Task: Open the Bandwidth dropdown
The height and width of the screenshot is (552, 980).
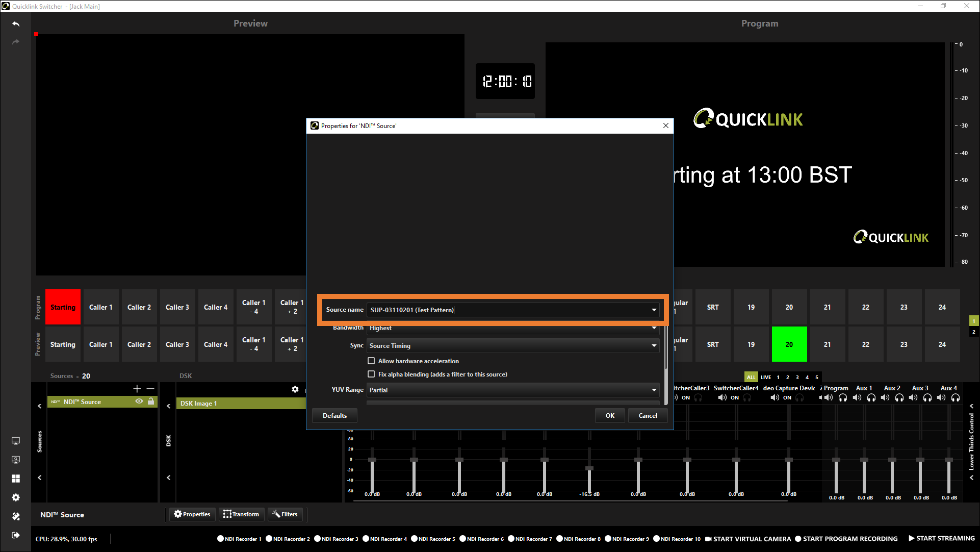Action: pos(654,328)
